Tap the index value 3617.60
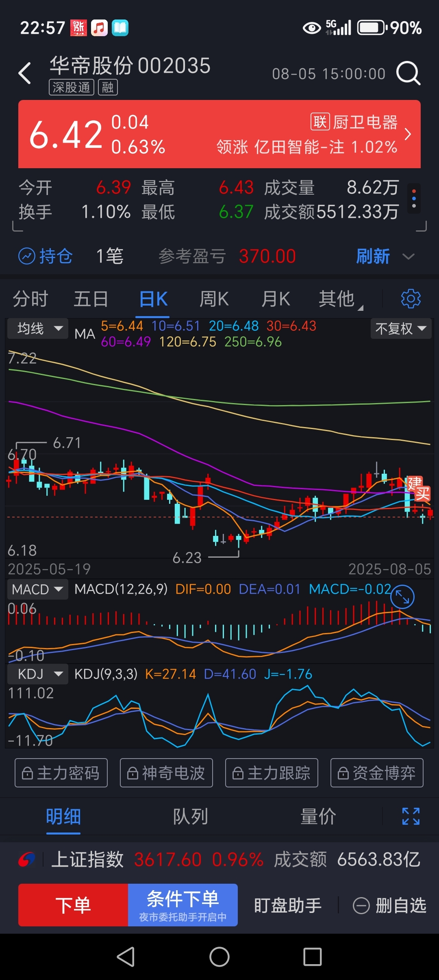439x980 pixels. 167,860
